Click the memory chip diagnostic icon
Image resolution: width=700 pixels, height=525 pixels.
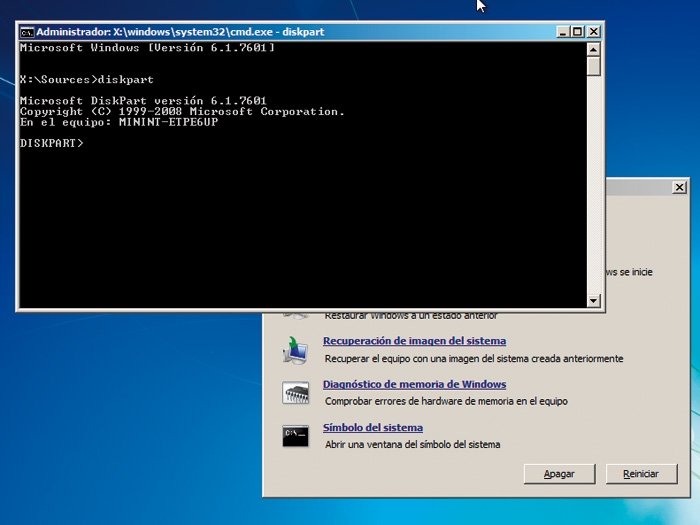click(x=295, y=393)
